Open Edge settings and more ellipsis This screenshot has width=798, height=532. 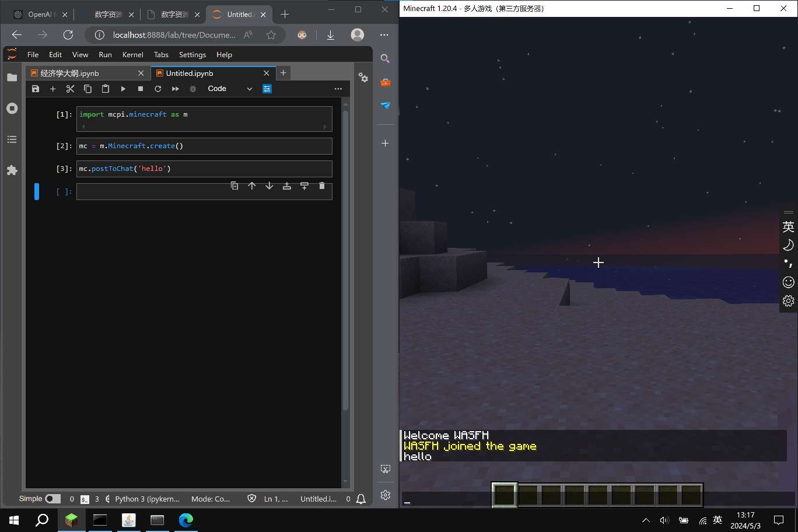(384, 35)
